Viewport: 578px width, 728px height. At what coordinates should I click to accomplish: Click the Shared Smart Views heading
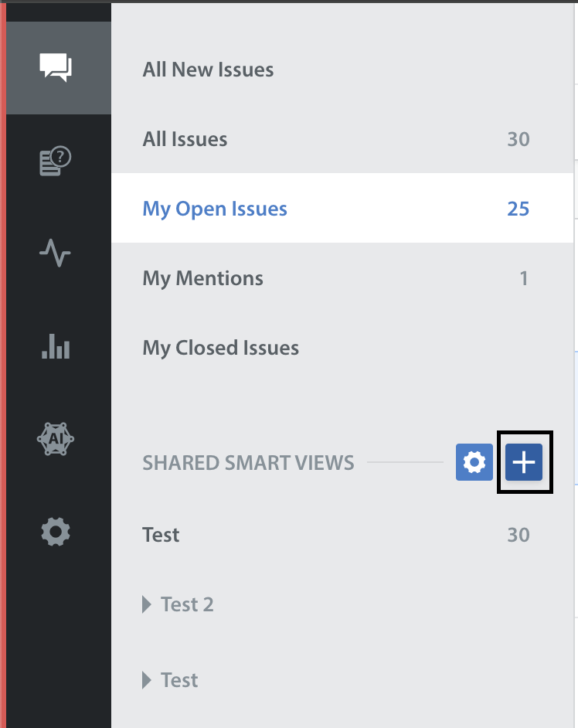tap(248, 463)
